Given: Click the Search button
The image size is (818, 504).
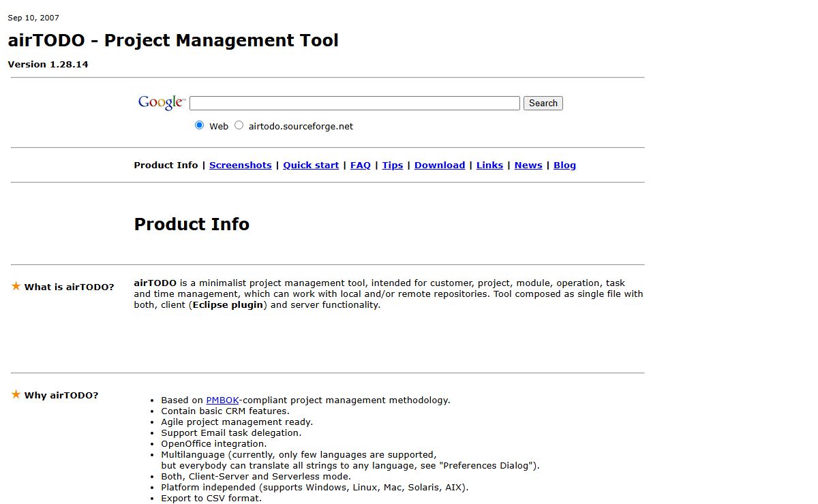Looking at the screenshot, I should pos(543,103).
